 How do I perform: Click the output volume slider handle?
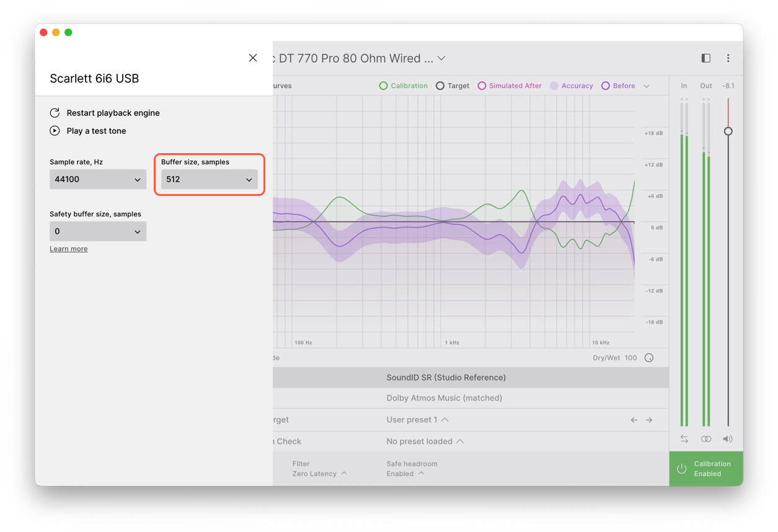point(728,131)
